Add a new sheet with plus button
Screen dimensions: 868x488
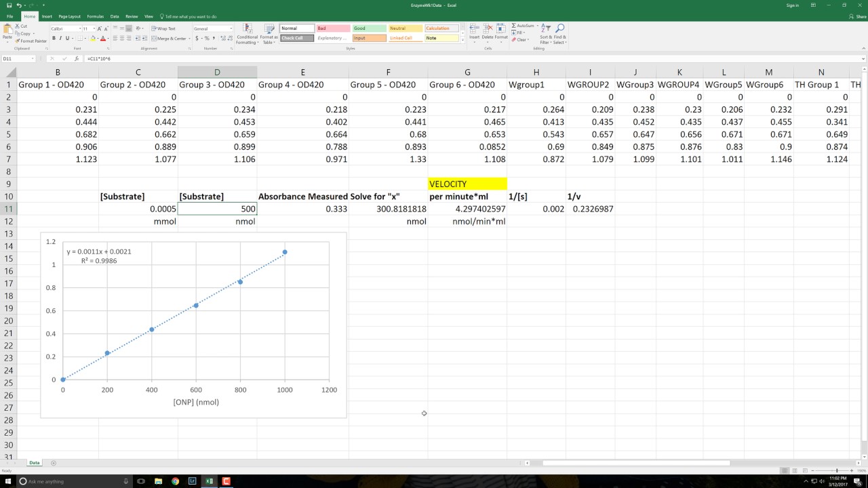point(54,463)
